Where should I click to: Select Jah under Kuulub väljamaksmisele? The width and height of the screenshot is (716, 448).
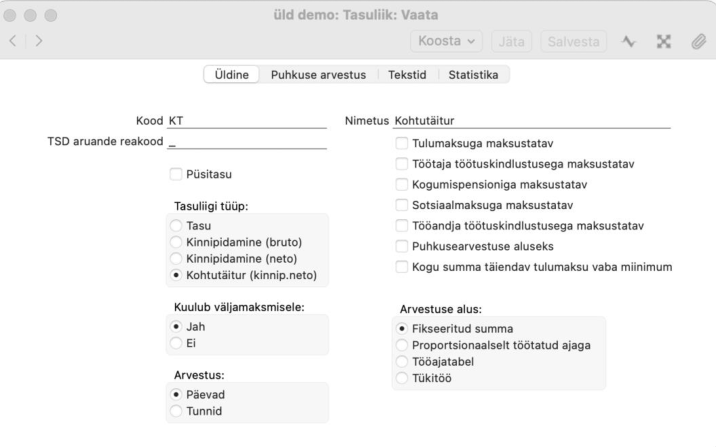pos(176,327)
